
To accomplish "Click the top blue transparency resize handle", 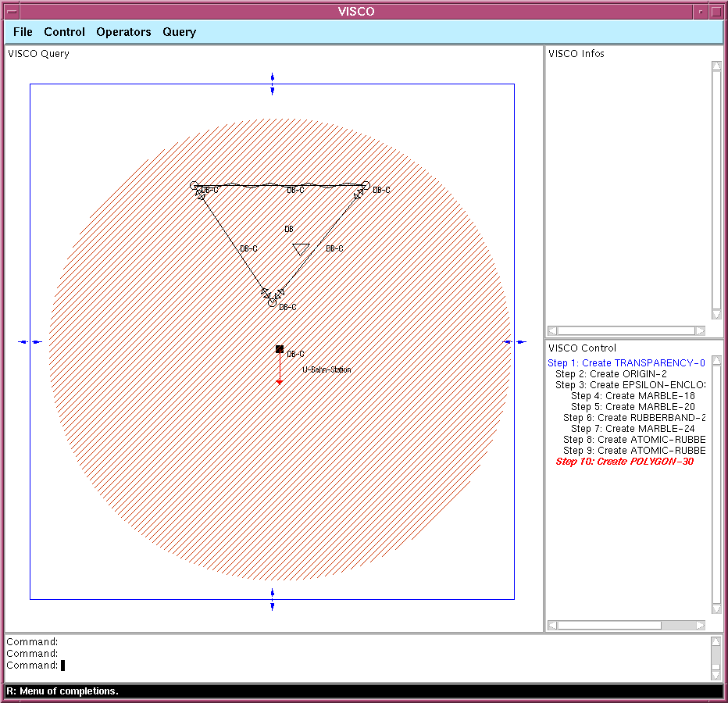I will [272, 84].
